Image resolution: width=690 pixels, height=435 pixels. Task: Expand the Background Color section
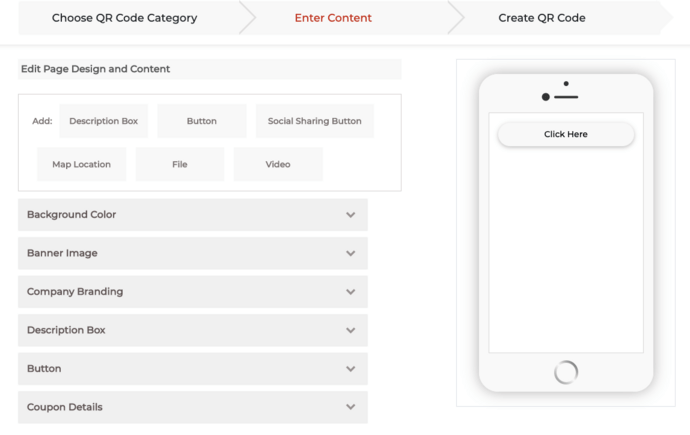coord(193,215)
